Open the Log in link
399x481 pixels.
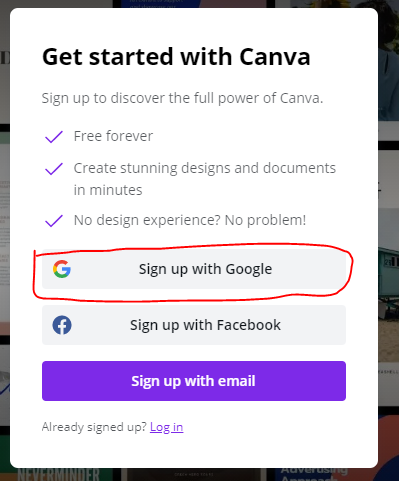[x=166, y=427]
